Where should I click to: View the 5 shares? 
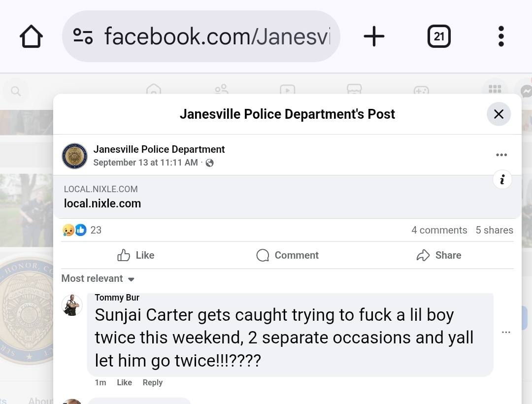coord(495,230)
